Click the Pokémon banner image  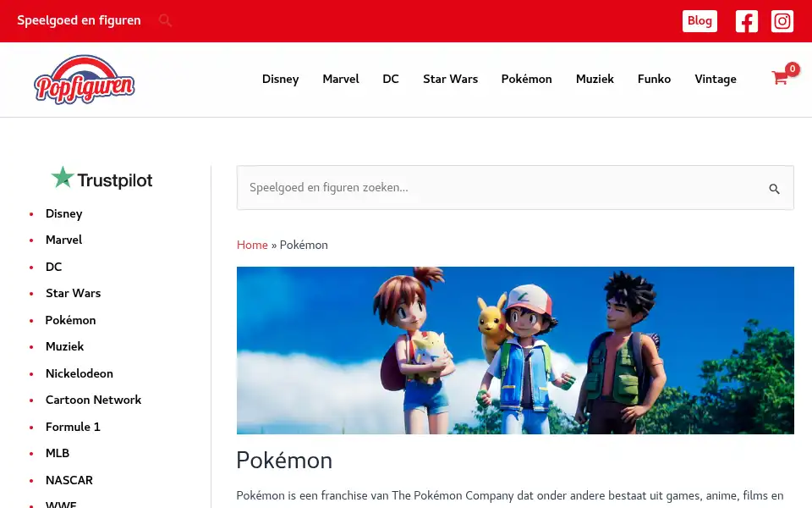point(515,351)
